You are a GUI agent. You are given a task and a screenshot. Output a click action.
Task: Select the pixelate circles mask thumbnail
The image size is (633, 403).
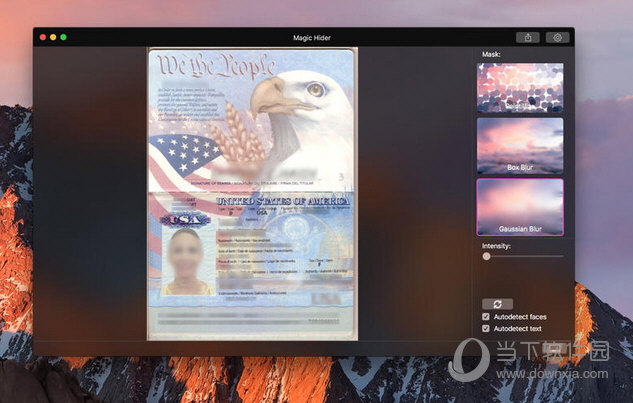coord(520,87)
